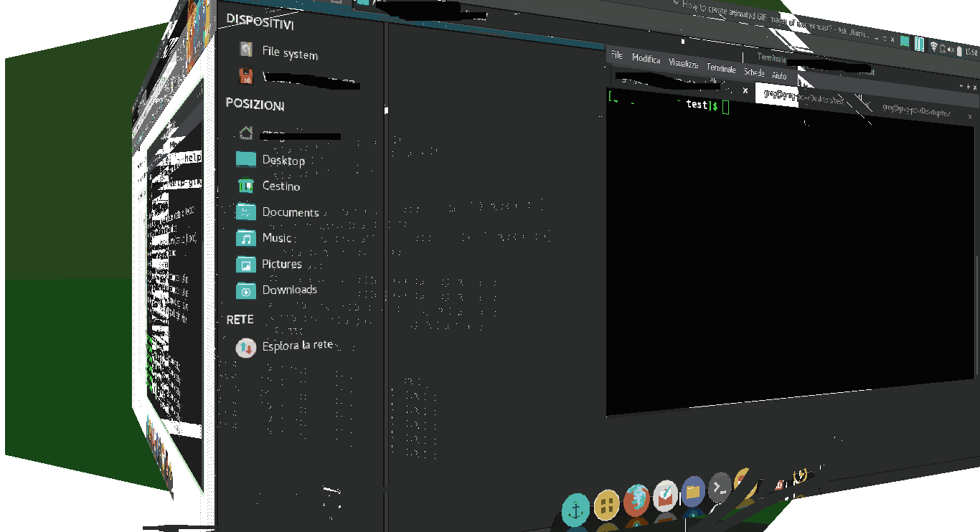The height and width of the screenshot is (532, 980).
Task: Open the Schede menu in terminal
Action: [x=754, y=72]
